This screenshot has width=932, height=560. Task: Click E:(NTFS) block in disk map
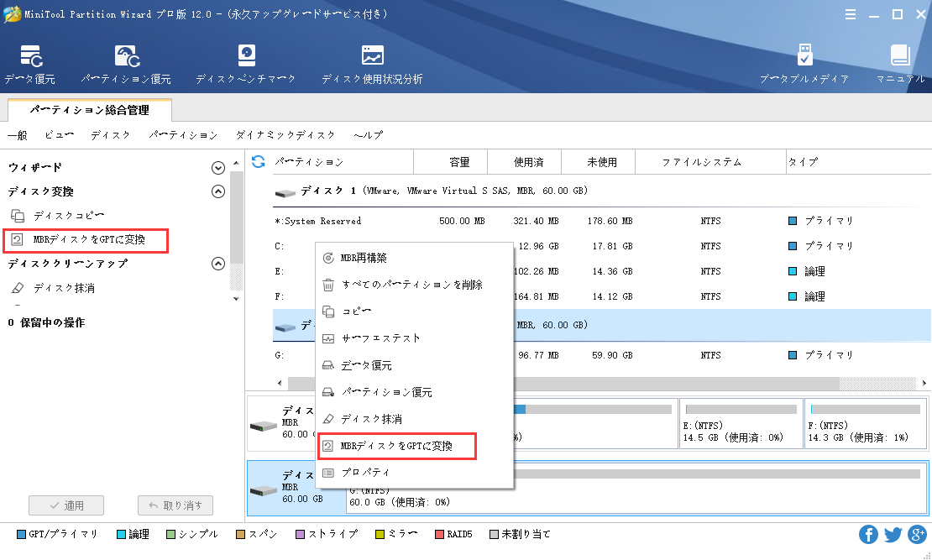[741, 423]
